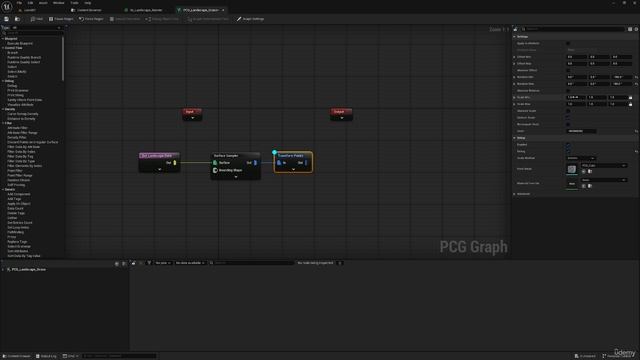Open Graph Settings with pencil icon
Screen dimensions: 640x360
251,19
